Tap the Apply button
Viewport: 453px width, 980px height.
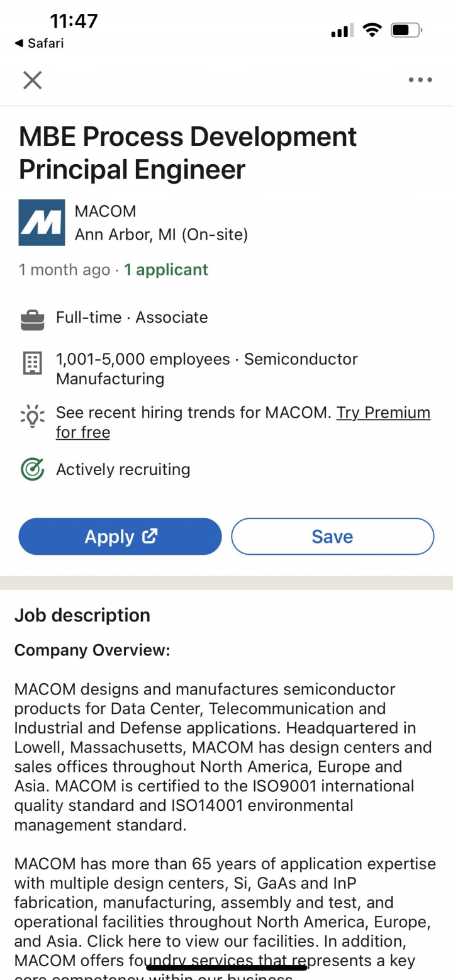click(x=120, y=537)
